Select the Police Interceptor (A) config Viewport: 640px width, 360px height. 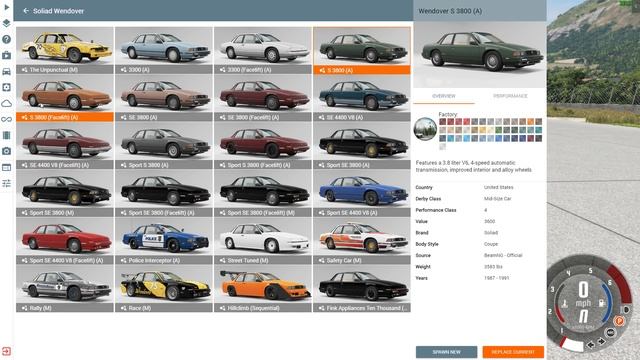[164, 241]
